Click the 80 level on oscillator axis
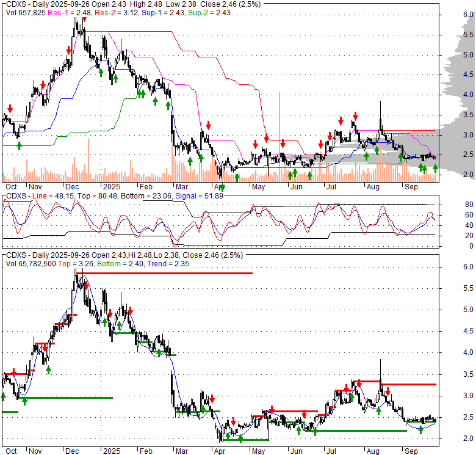 click(x=469, y=205)
